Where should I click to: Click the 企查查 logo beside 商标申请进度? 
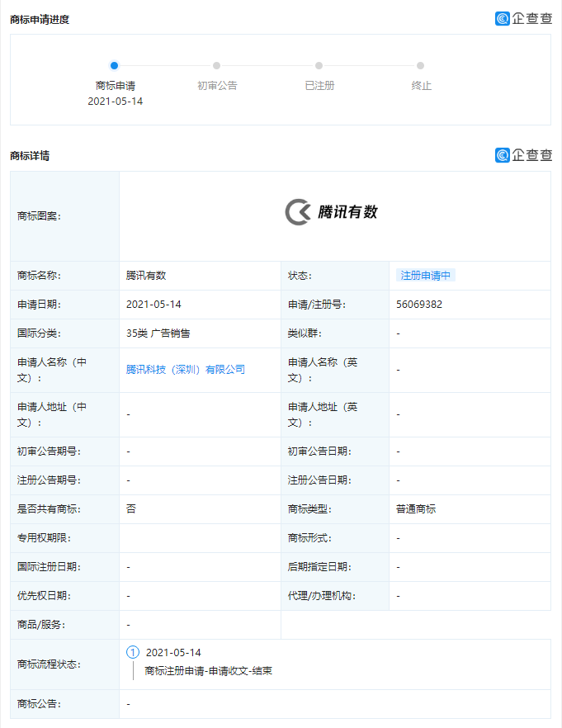tap(523, 18)
